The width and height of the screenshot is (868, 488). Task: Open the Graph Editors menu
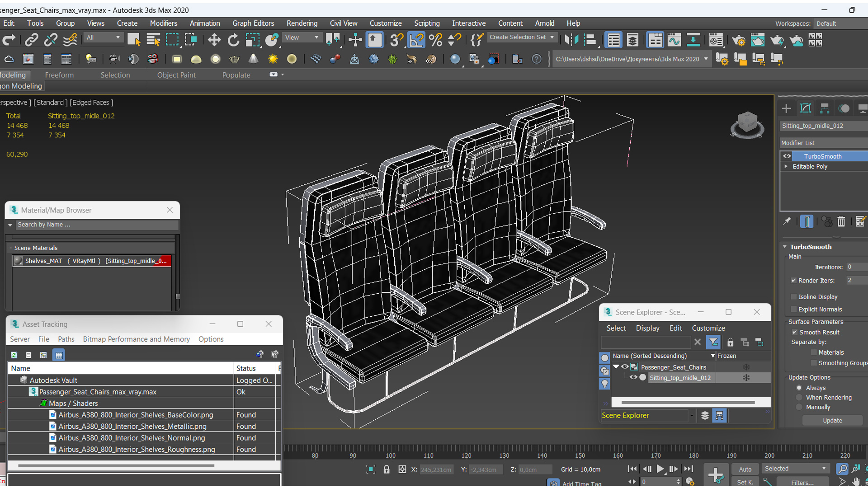253,23
